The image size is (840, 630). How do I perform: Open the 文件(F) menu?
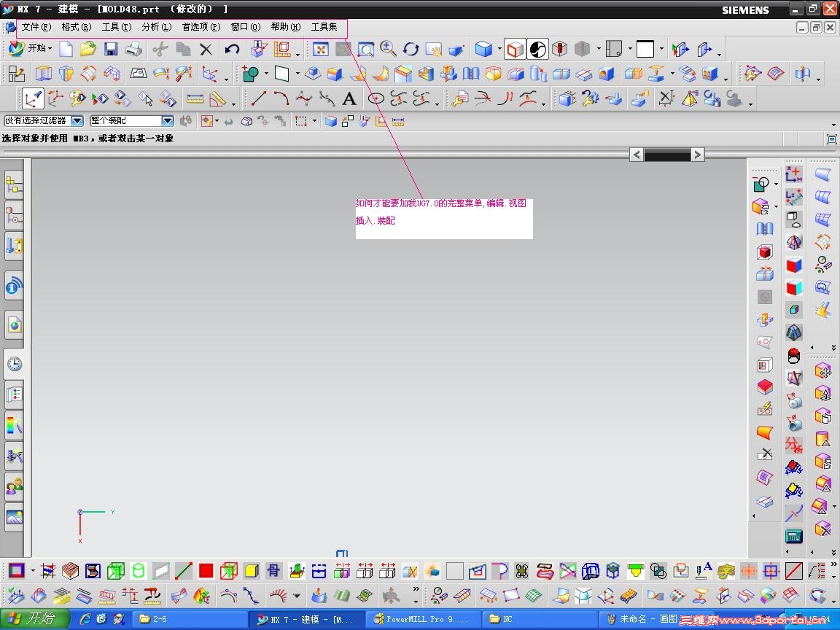click(x=36, y=27)
